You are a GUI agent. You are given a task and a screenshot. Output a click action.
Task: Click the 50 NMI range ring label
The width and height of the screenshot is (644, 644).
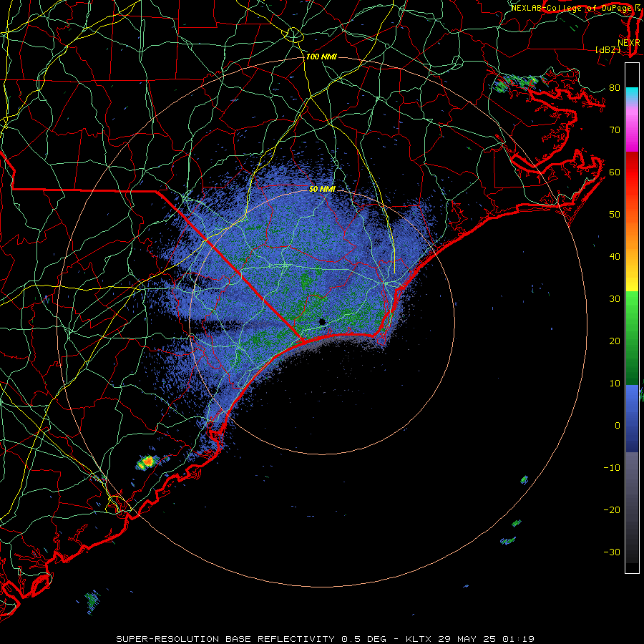(322, 189)
